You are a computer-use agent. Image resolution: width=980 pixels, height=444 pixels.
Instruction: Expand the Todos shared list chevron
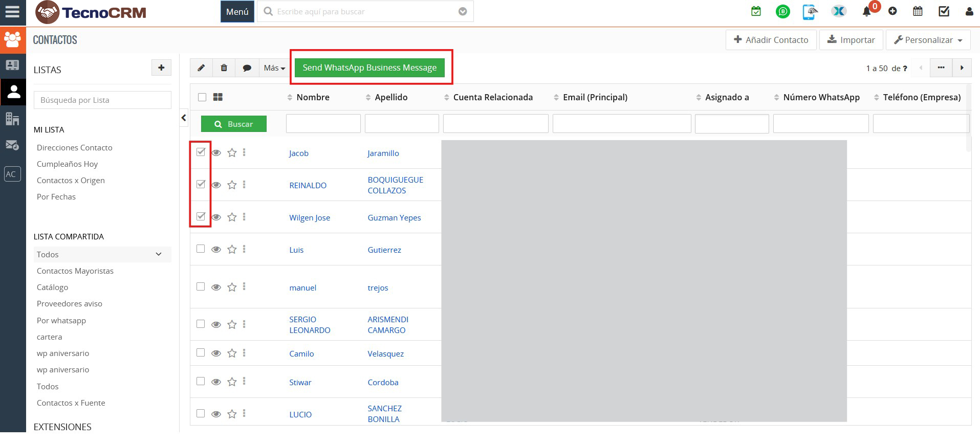[159, 254]
